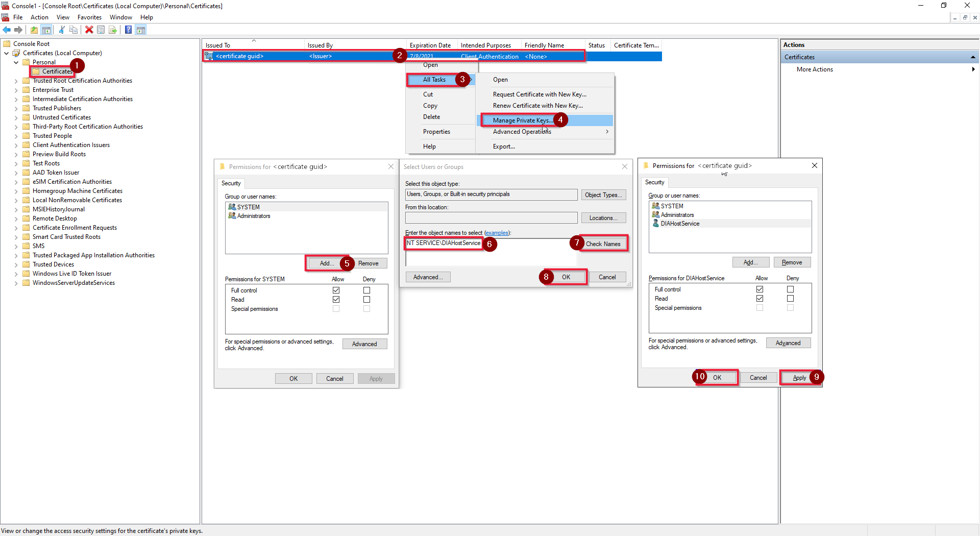Click the red Delete X toolbar icon
The height and width of the screenshot is (536, 980).
[89, 30]
